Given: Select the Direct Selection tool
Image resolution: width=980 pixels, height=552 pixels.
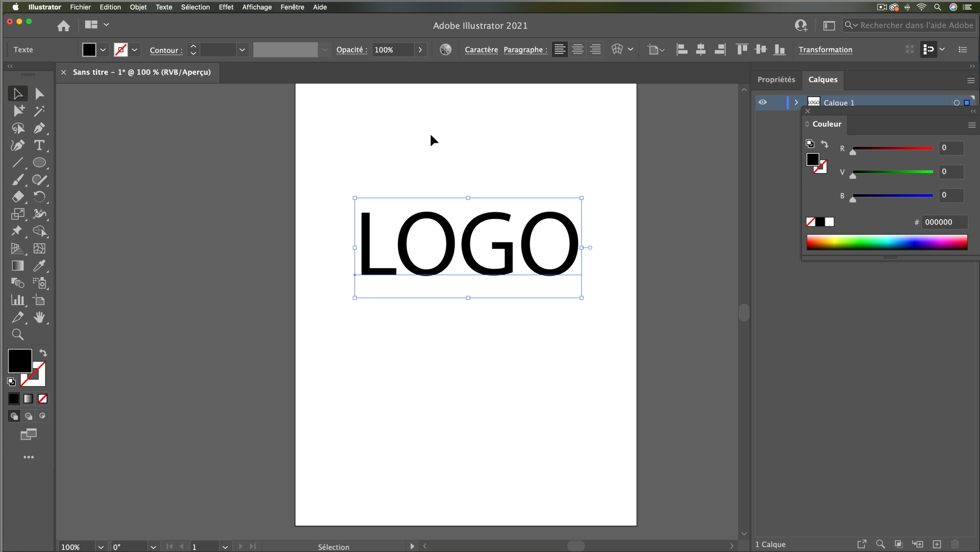Looking at the screenshot, I should click(39, 93).
